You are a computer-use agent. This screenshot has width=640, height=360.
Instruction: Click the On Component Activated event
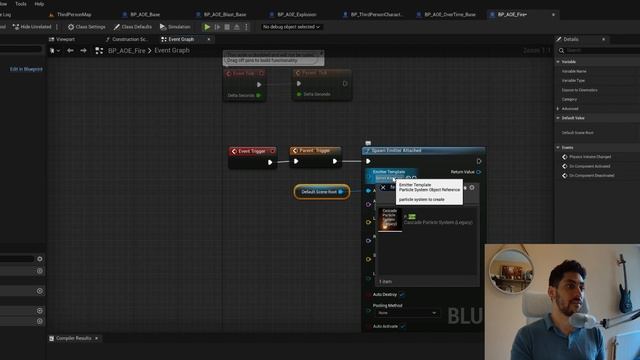[589, 167]
